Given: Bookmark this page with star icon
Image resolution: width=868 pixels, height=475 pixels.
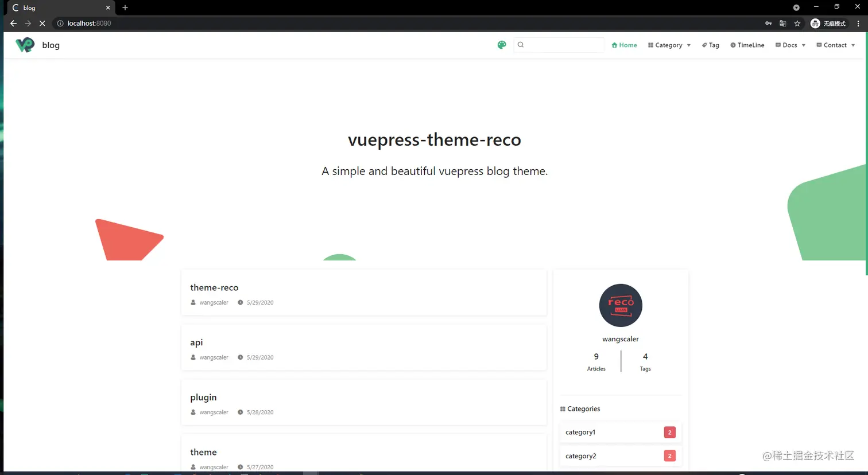Looking at the screenshot, I should (x=797, y=24).
